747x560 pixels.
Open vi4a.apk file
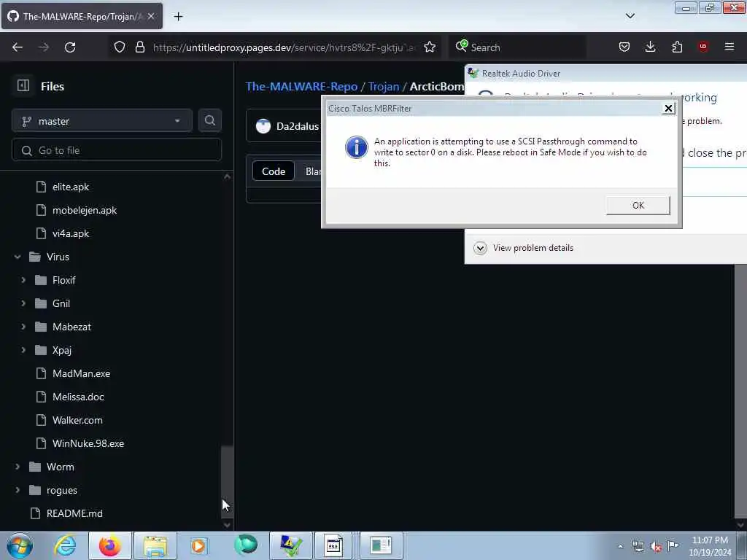tap(71, 233)
